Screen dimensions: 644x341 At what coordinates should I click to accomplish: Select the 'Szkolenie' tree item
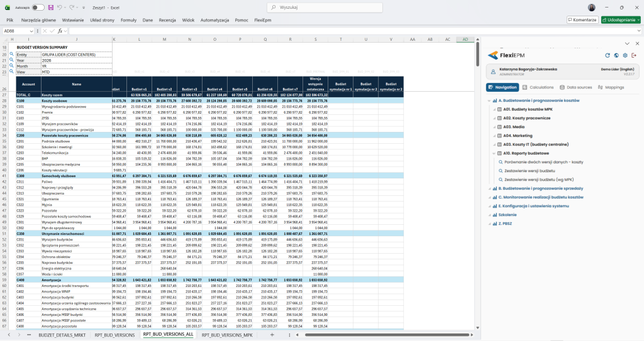(x=508, y=215)
